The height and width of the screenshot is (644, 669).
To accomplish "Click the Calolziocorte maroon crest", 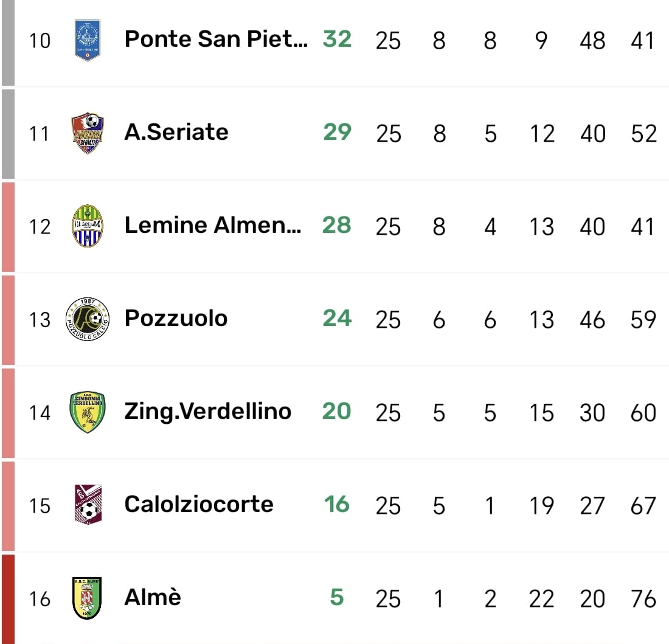I will (x=87, y=505).
